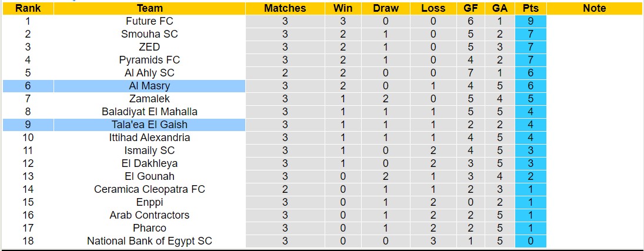This screenshot has height=251, width=644.
Task: Select the Note column header
Action: coord(594,8)
